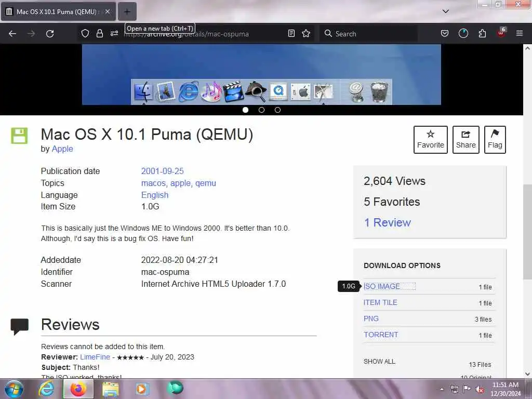The height and width of the screenshot is (399, 532).
Task: Open the English language link
Action: pos(155,195)
